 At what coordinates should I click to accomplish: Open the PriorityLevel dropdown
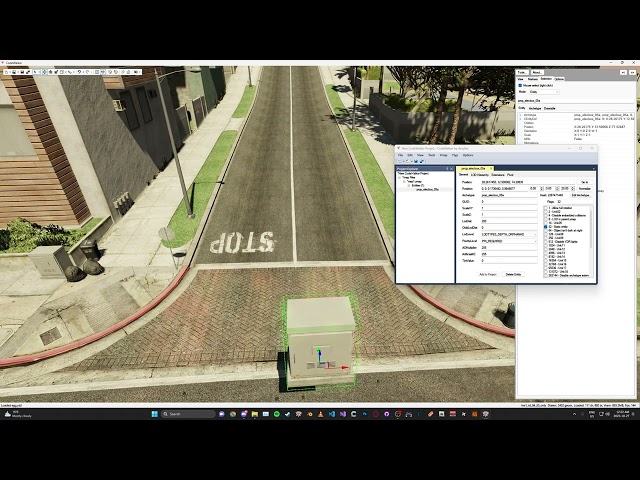tap(509, 241)
